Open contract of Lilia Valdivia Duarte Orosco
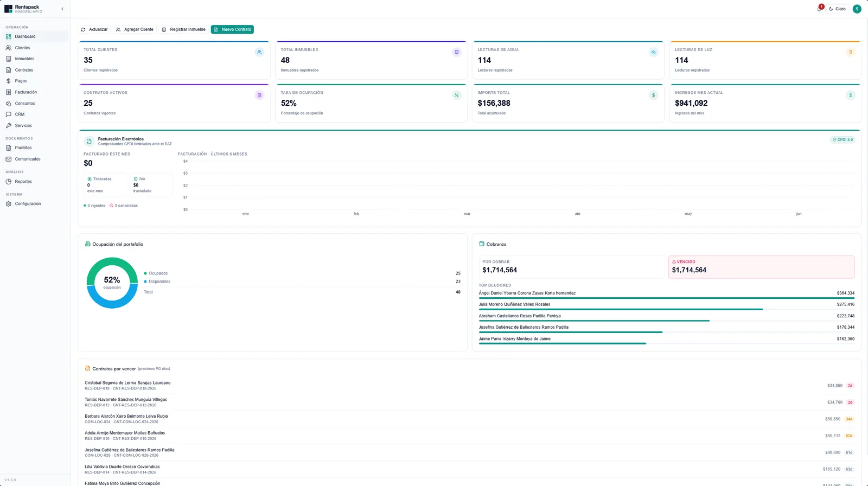Viewport: 868px width, 486px height. click(x=470, y=469)
